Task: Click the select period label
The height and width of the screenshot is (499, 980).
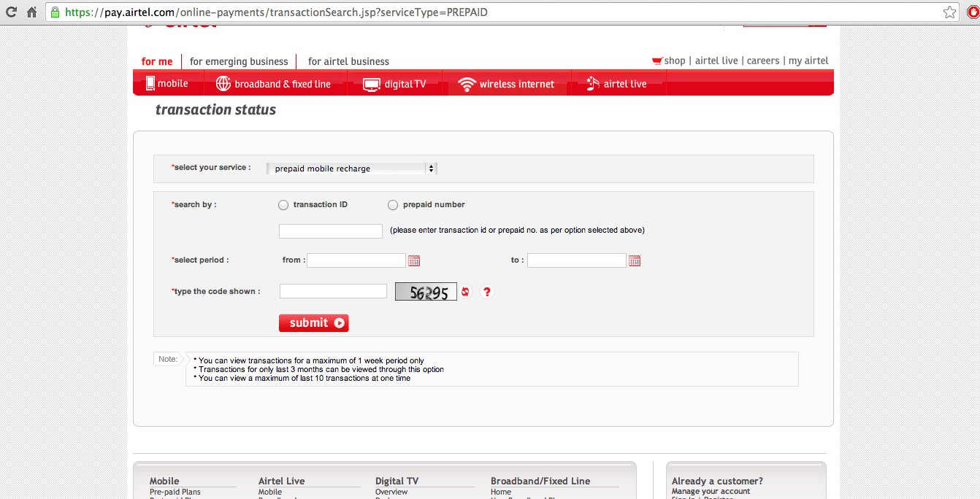Action: click(200, 260)
